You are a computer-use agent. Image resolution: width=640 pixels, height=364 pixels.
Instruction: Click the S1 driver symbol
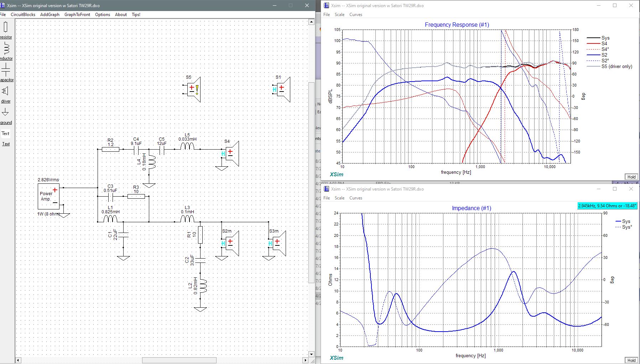pos(282,89)
